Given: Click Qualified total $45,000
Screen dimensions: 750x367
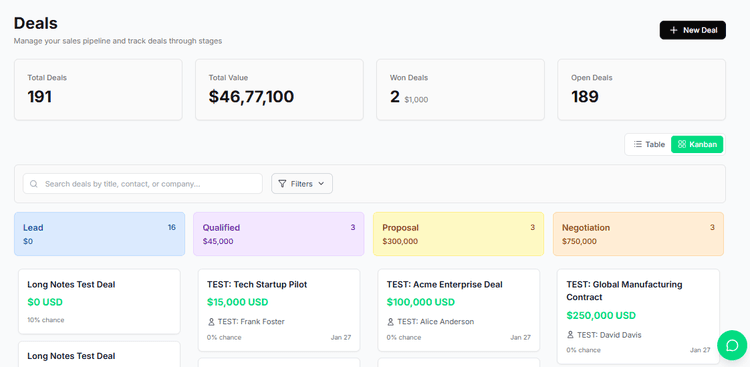Looking at the screenshot, I should (x=218, y=241).
